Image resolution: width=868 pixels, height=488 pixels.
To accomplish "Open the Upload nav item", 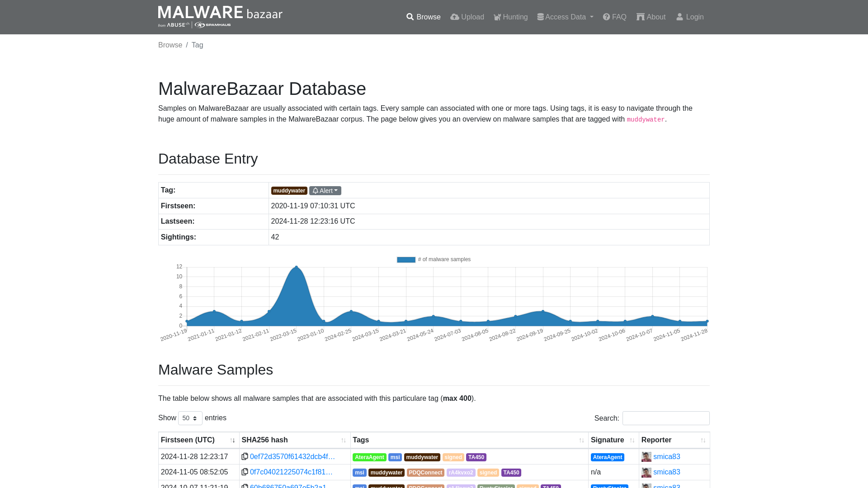I will [x=467, y=17].
